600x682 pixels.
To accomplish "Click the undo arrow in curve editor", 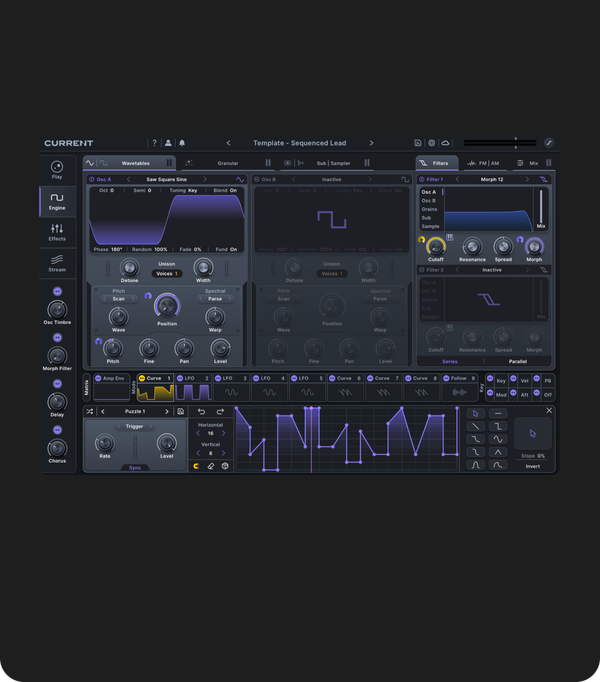I will click(201, 411).
